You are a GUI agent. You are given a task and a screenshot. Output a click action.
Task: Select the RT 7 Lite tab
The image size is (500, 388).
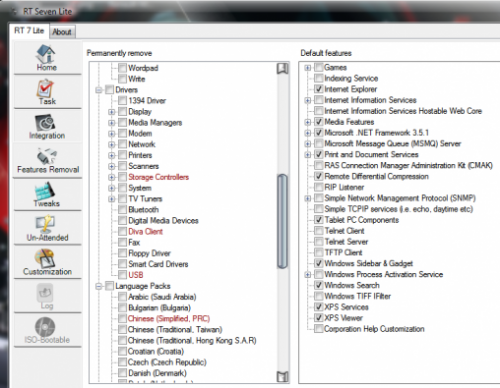29,31
